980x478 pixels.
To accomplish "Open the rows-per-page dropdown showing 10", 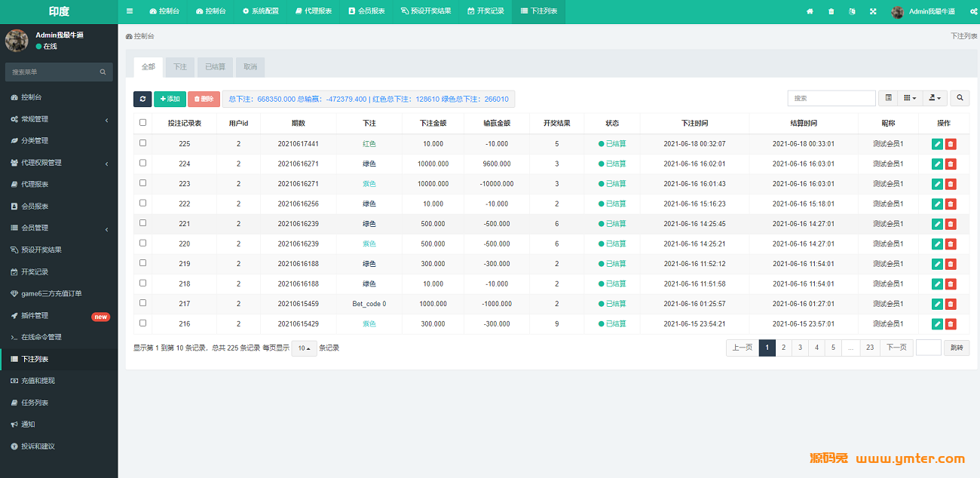I will tap(304, 348).
